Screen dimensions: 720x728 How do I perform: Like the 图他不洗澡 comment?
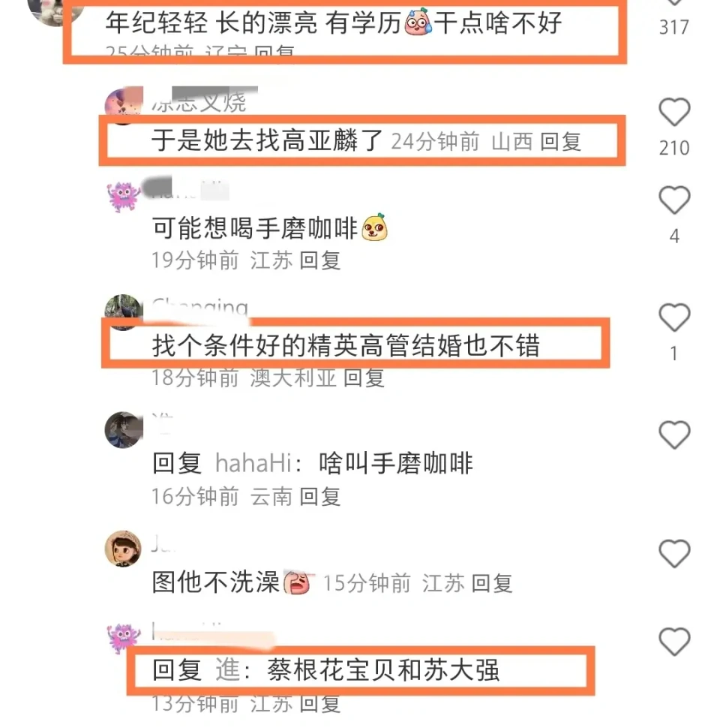(x=674, y=553)
